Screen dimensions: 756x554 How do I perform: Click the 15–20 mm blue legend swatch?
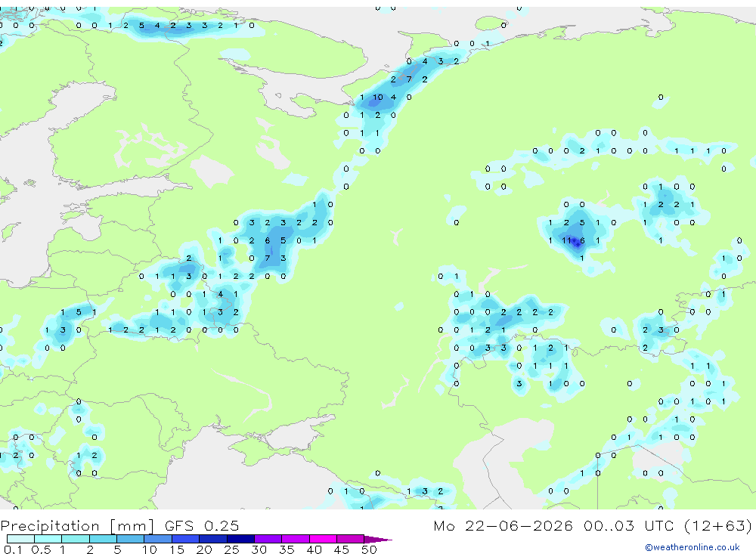(x=186, y=539)
